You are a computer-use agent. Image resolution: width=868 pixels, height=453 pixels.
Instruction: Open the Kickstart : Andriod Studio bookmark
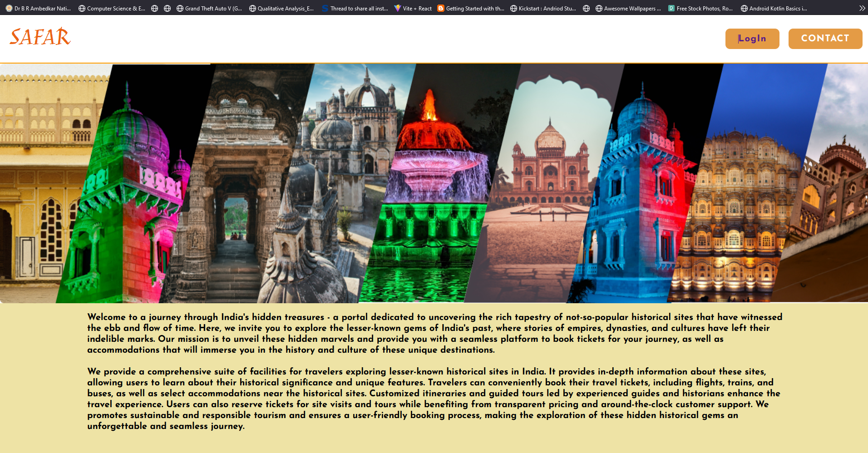pyautogui.click(x=543, y=8)
